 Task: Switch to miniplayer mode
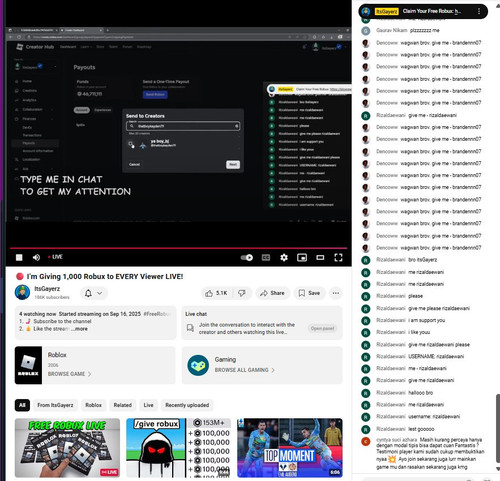pyautogui.click(x=302, y=257)
